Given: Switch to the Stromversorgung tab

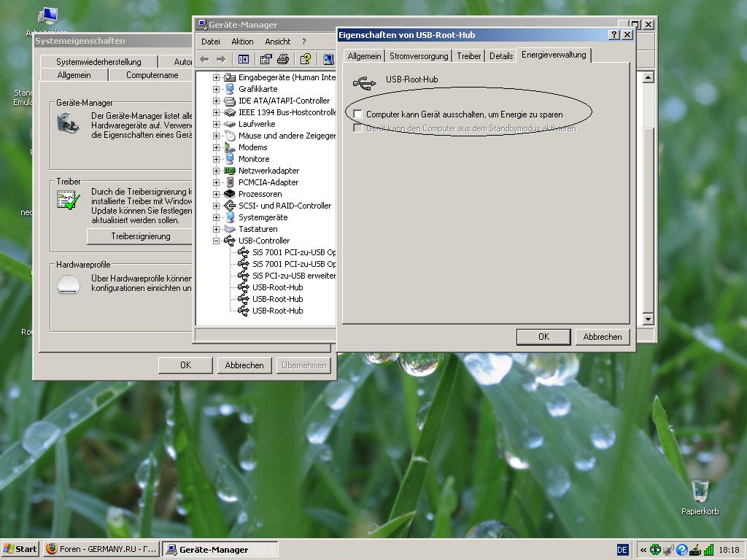Looking at the screenshot, I should (419, 56).
